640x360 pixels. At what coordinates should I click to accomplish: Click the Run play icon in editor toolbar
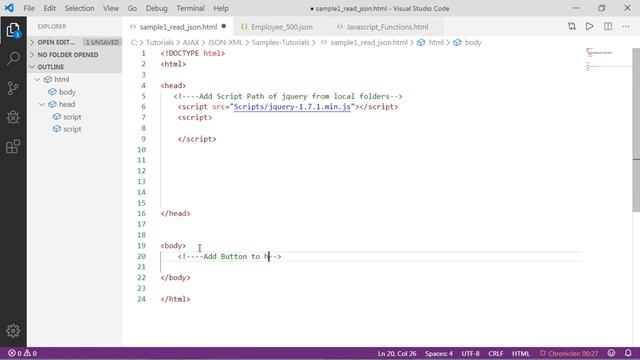click(590, 27)
